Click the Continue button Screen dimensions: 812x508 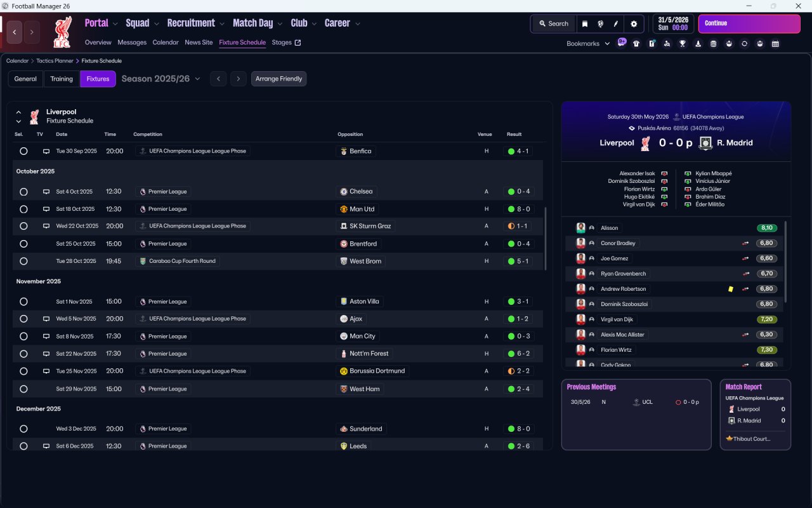pyautogui.click(x=749, y=23)
